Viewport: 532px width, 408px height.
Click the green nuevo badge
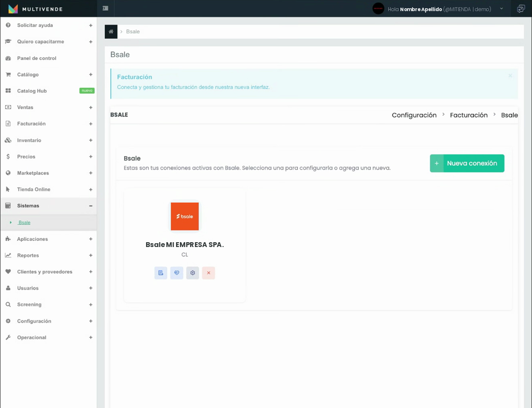87,90
